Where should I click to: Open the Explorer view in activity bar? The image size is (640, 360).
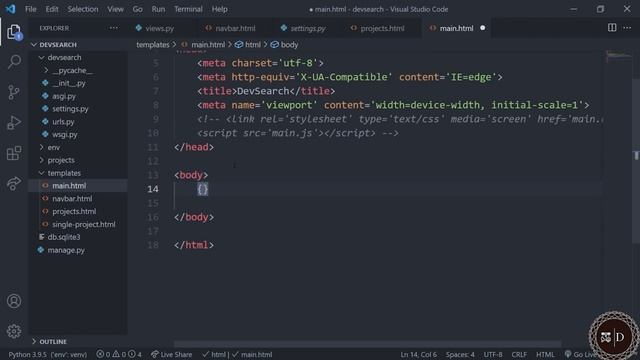point(14,32)
